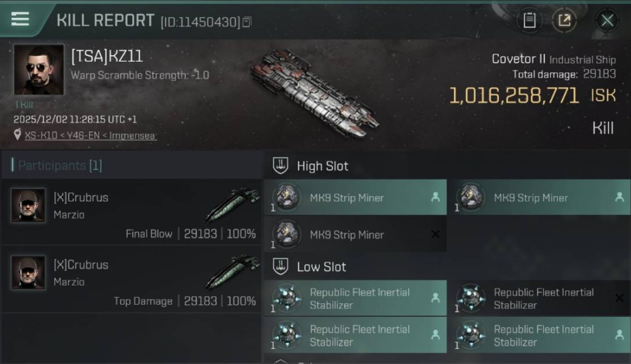Click the High Slot section header
The width and height of the screenshot is (631, 364).
322,166
